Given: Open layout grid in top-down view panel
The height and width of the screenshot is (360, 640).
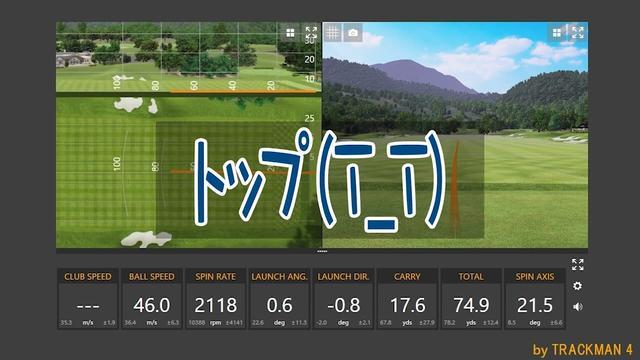Looking at the screenshot, I should click(x=290, y=33).
